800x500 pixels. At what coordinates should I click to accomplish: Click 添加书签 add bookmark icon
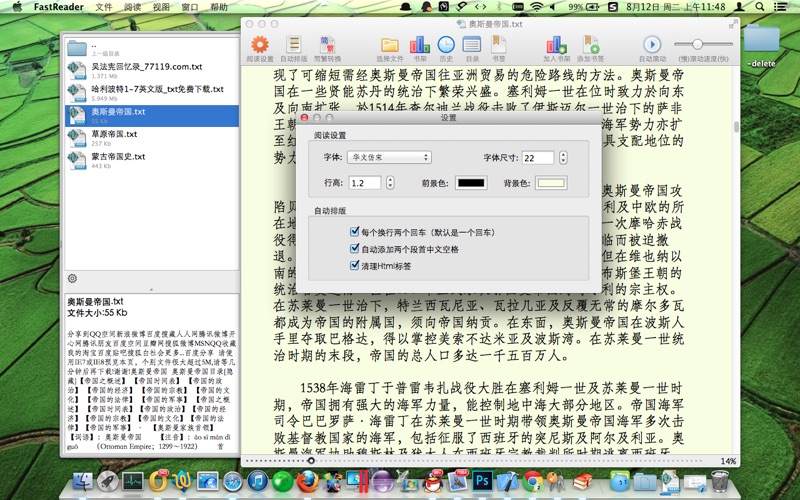coord(591,45)
